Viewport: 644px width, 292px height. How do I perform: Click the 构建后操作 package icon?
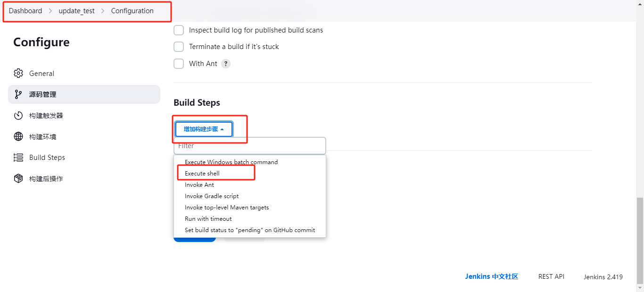tap(18, 179)
